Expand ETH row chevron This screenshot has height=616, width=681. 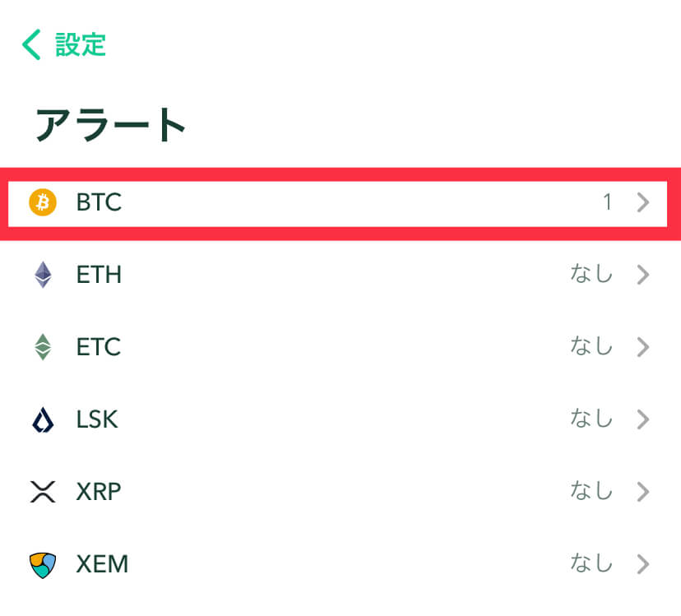coord(643,275)
